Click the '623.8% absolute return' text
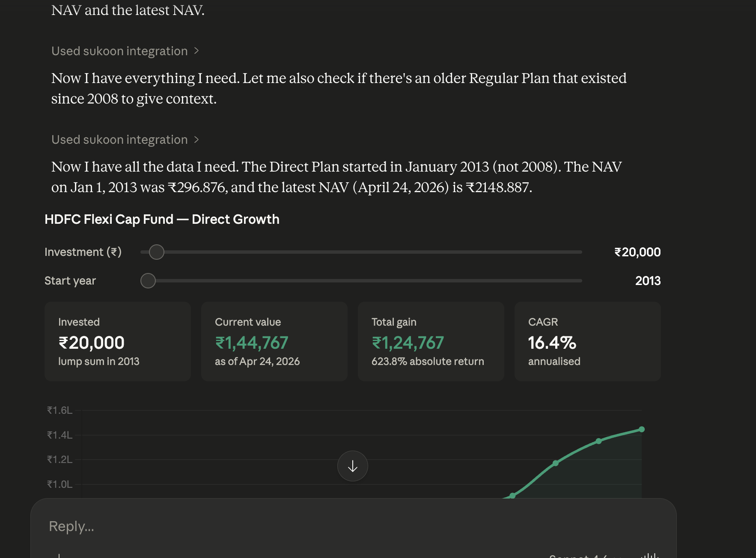 coord(428,361)
